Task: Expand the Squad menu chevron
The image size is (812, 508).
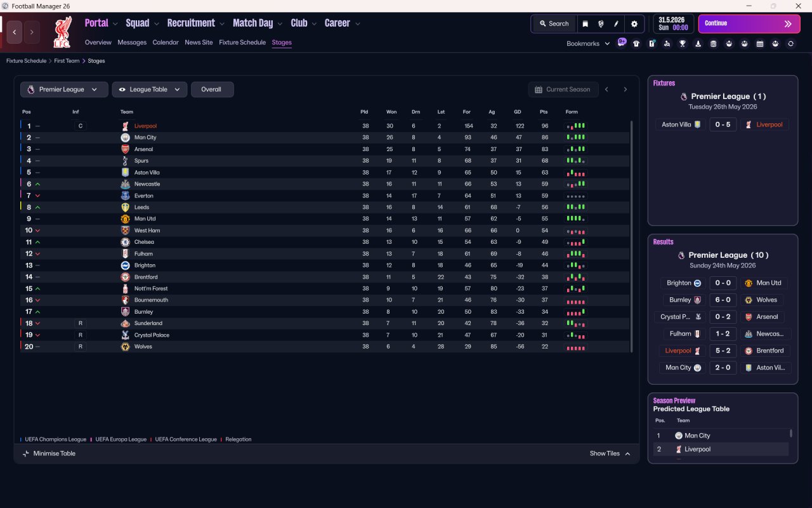Action: click(156, 24)
